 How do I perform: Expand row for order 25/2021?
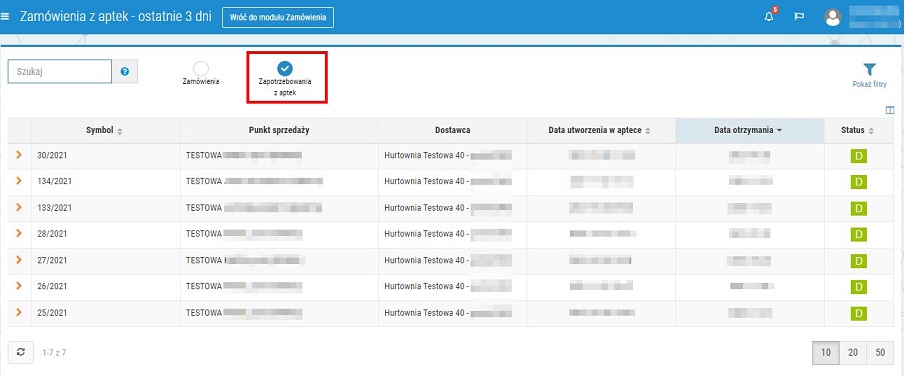(18, 313)
